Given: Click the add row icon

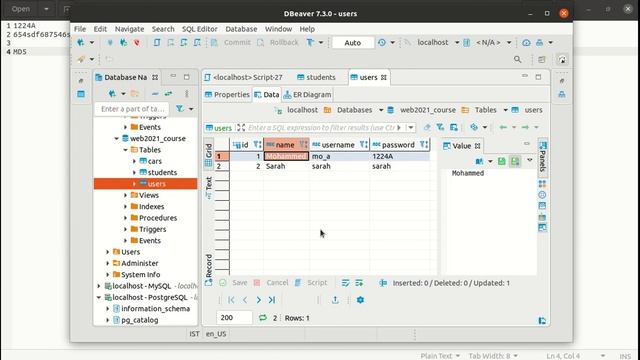Looking at the screenshot, I should [x=359, y=283].
